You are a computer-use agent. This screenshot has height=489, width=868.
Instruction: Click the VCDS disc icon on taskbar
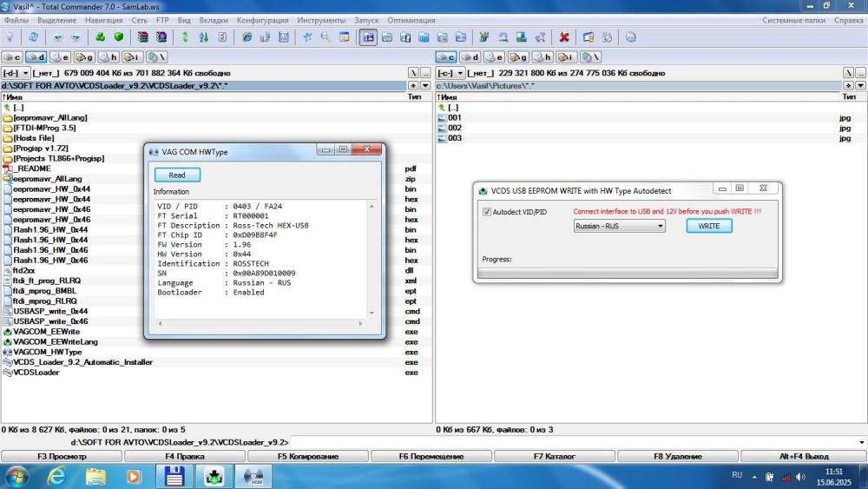(253, 476)
